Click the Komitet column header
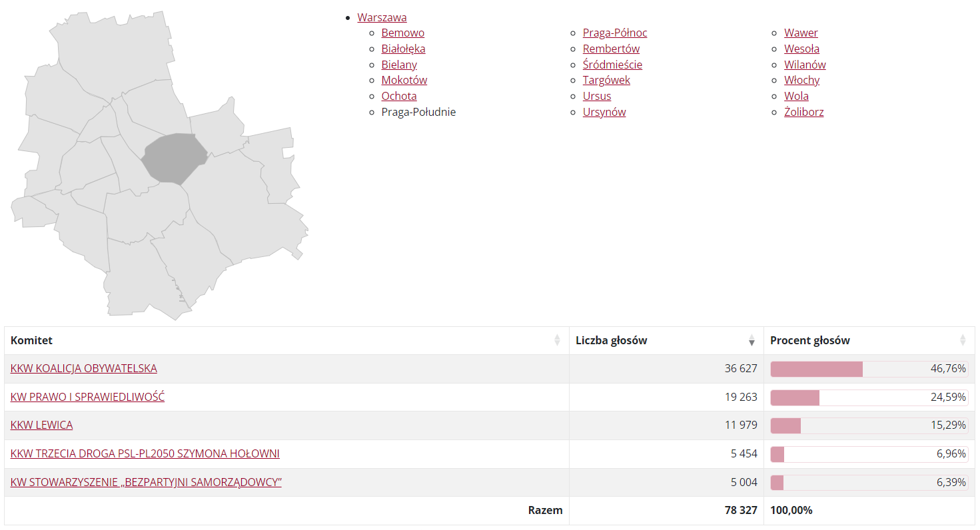980x530 pixels. (x=287, y=340)
